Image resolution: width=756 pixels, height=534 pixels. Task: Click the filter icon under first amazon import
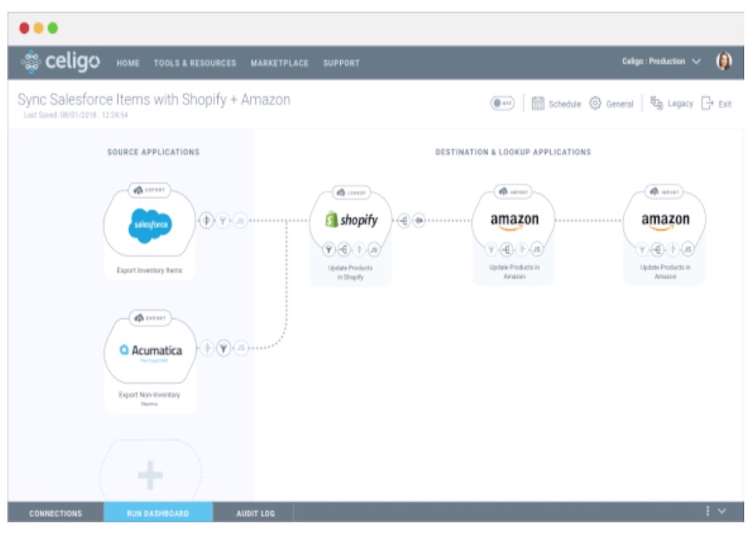(491, 249)
